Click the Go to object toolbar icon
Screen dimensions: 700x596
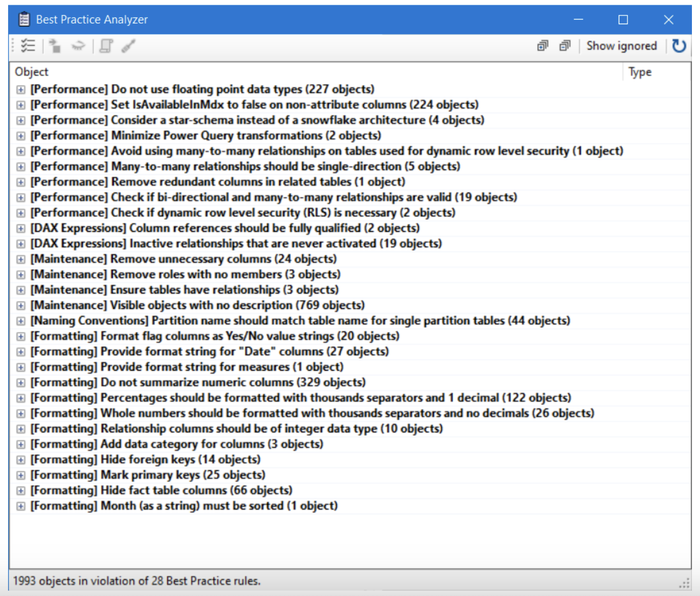click(x=55, y=46)
